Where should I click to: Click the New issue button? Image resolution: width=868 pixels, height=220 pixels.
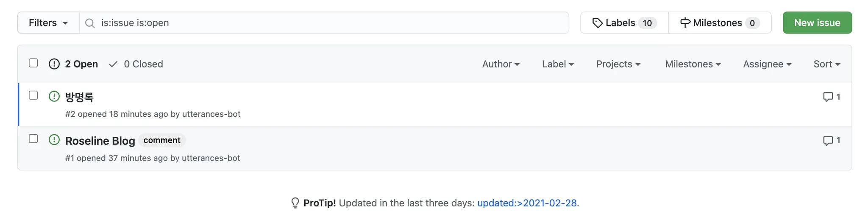(x=817, y=23)
